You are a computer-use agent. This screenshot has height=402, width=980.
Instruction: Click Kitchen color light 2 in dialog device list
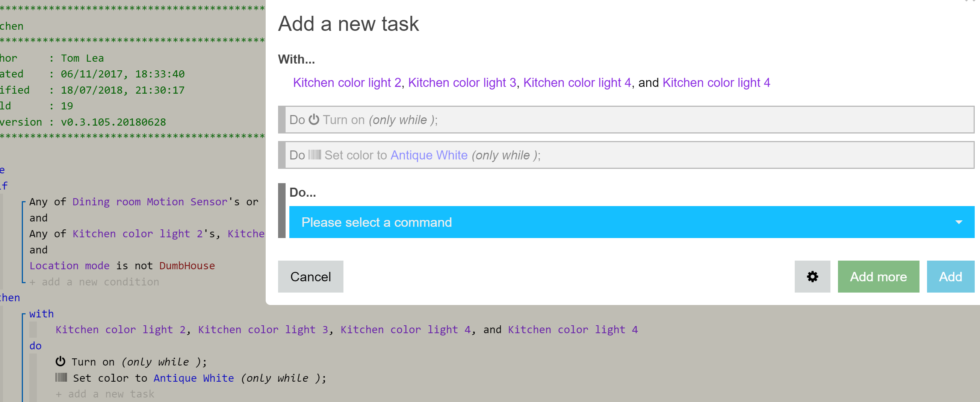pos(347,83)
